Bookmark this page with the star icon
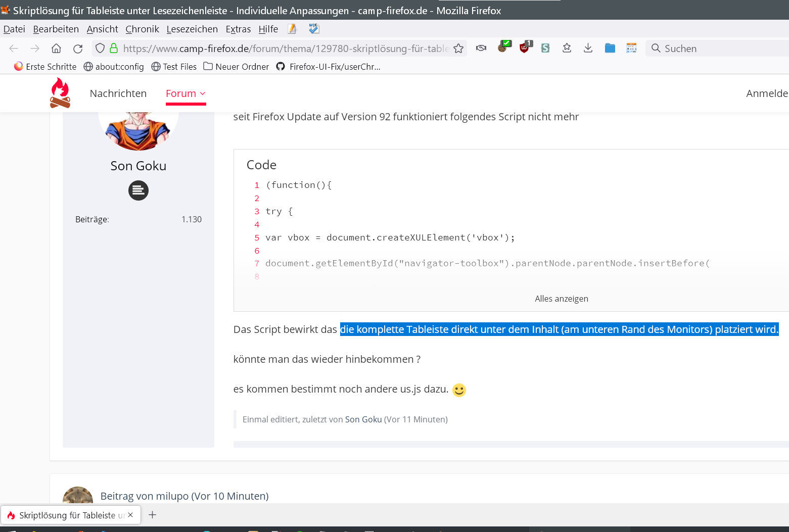Image resolution: width=789 pixels, height=532 pixels. click(x=458, y=49)
